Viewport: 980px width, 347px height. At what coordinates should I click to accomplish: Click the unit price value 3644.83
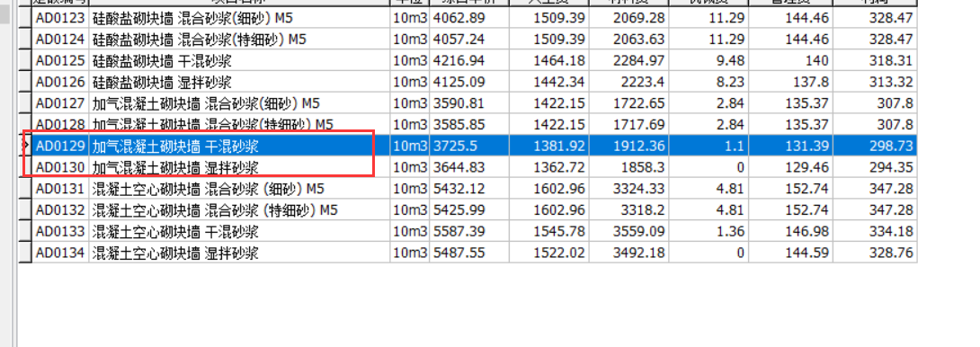point(459,167)
